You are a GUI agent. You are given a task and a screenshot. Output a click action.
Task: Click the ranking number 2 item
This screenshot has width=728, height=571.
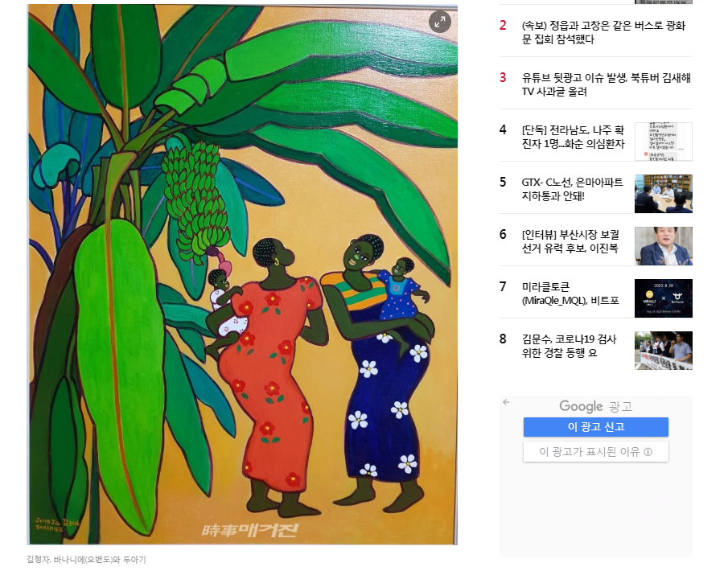[503, 26]
